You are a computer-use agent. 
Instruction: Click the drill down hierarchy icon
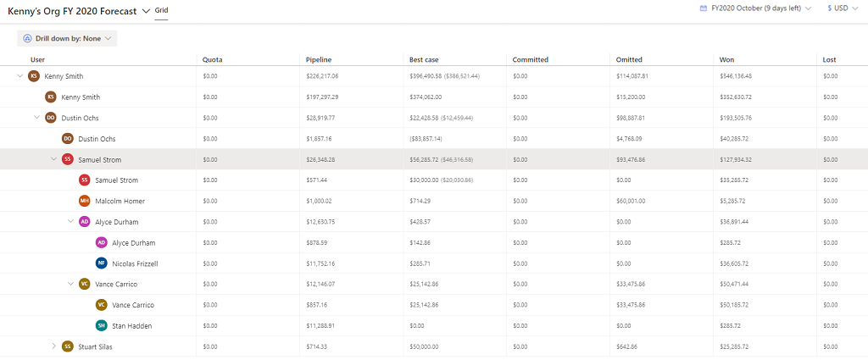click(27, 38)
